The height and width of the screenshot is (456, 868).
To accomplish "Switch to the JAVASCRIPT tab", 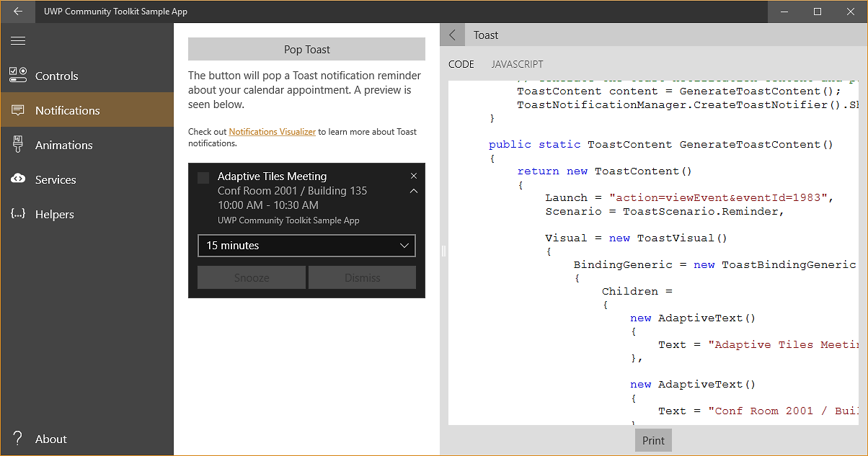I will point(517,64).
